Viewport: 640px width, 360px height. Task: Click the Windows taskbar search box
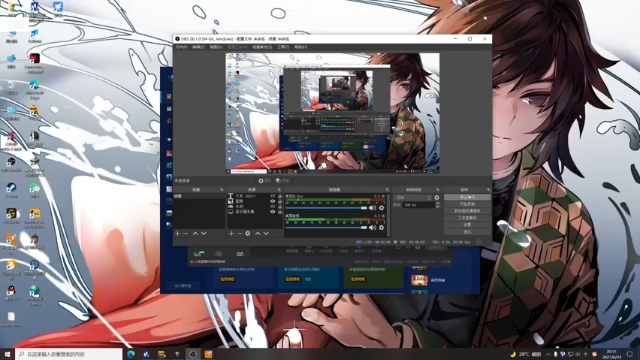[69, 354]
